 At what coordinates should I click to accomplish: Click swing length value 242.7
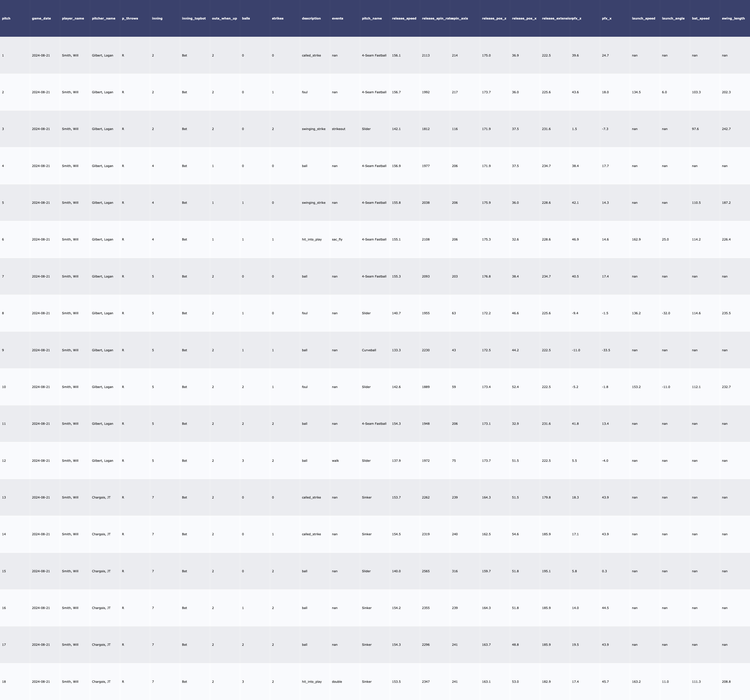point(726,129)
